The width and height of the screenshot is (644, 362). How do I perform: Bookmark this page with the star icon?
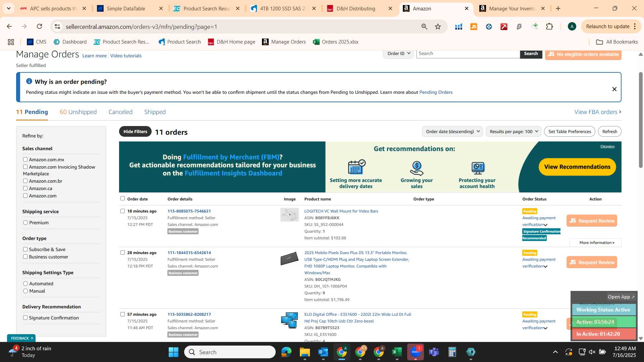click(x=438, y=26)
